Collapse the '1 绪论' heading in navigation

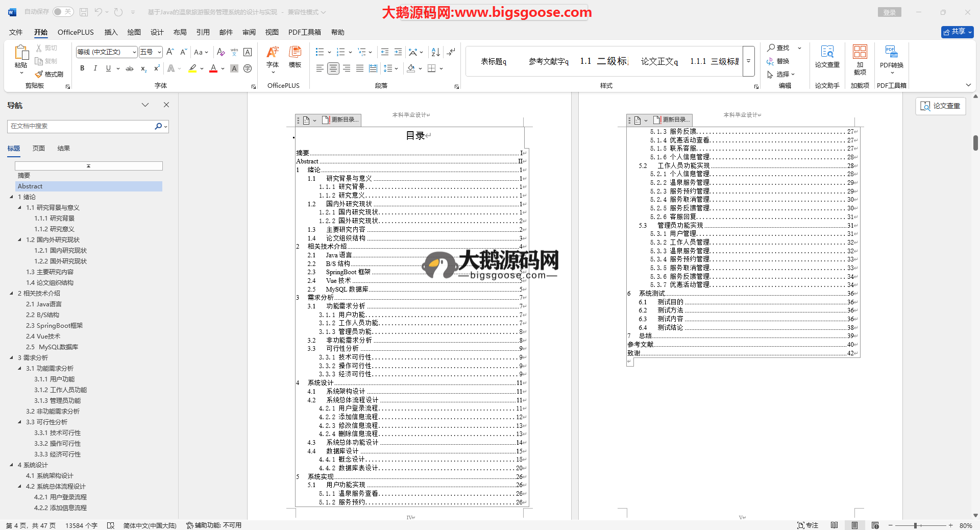(12, 197)
